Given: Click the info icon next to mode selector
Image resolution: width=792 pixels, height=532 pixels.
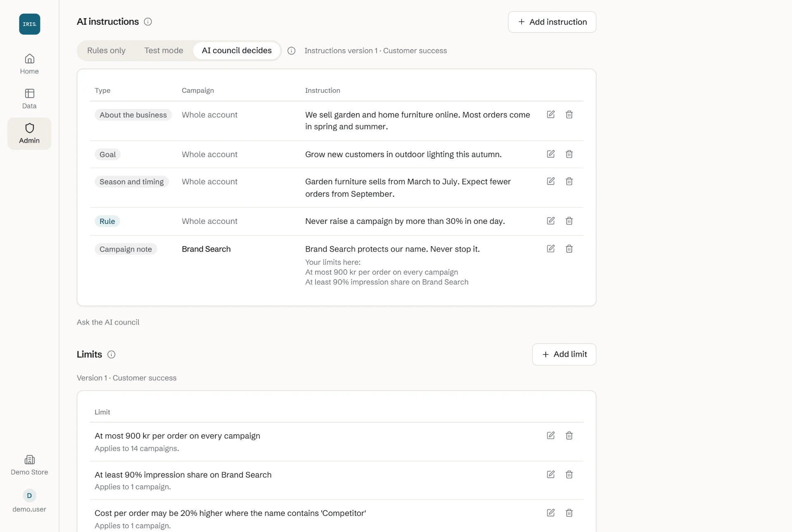Looking at the screenshot, I should (291, 51).
